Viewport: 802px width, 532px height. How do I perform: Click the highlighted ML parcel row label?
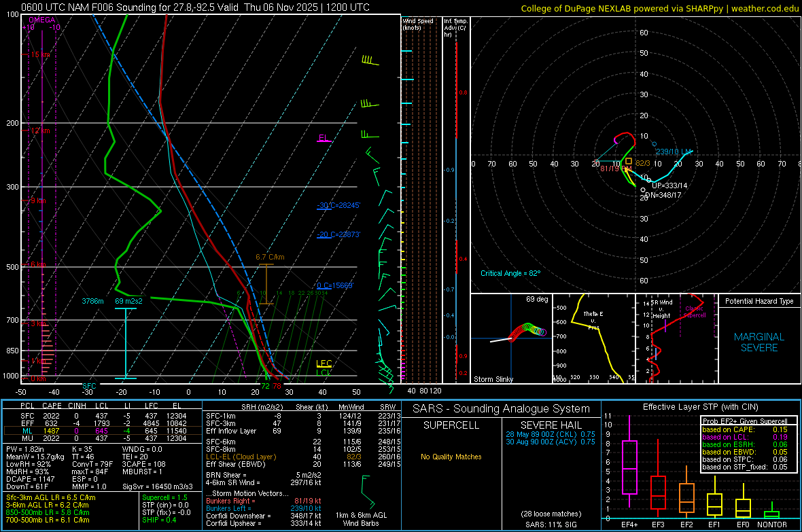pyautogui.click(x=27, y=431)
